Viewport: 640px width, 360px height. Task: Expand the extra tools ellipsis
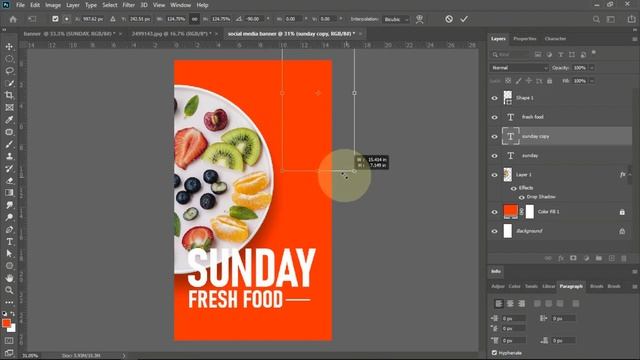(9, 302)
